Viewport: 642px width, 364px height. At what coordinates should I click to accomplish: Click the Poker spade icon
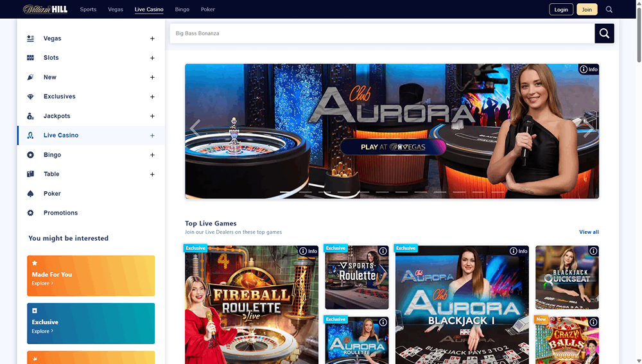[x=30, y=194]
